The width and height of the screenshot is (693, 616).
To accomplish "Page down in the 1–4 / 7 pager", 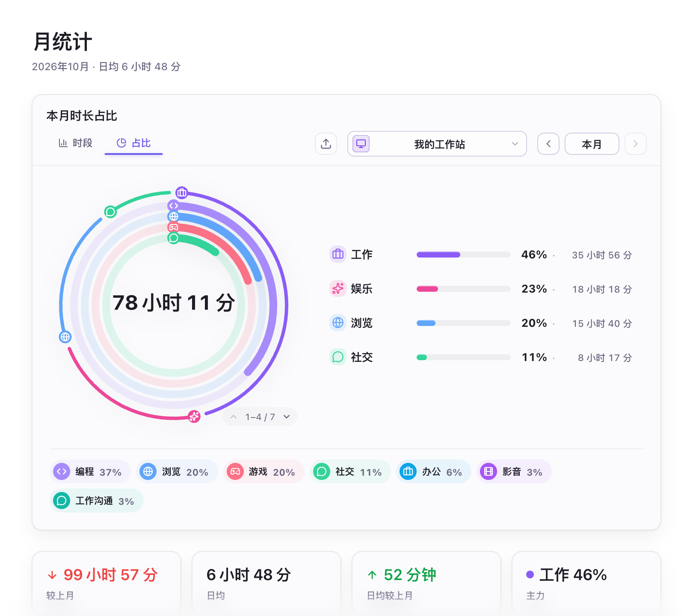I will point(287,417).
